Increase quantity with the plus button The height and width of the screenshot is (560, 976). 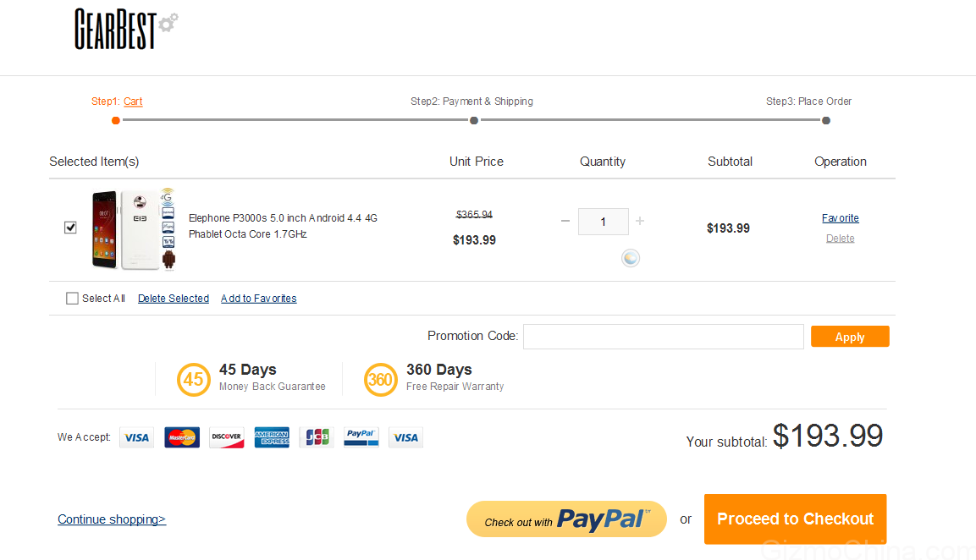pos(640,222)
